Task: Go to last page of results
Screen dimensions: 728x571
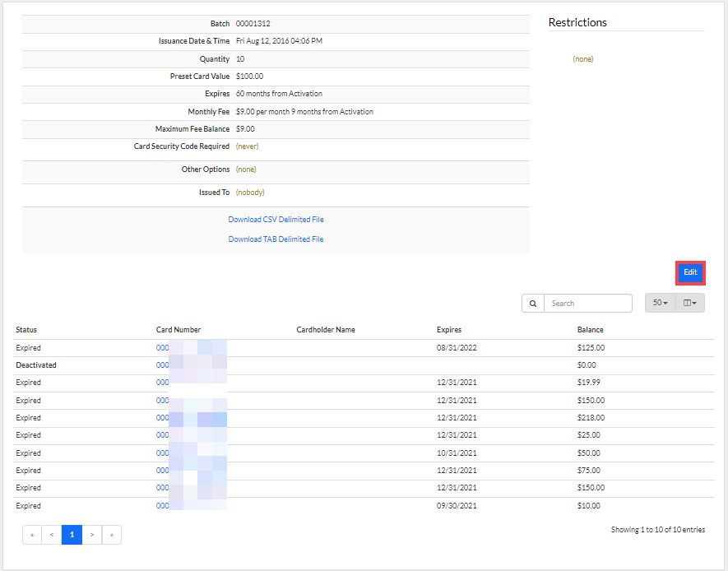Action: pos(112,535)
